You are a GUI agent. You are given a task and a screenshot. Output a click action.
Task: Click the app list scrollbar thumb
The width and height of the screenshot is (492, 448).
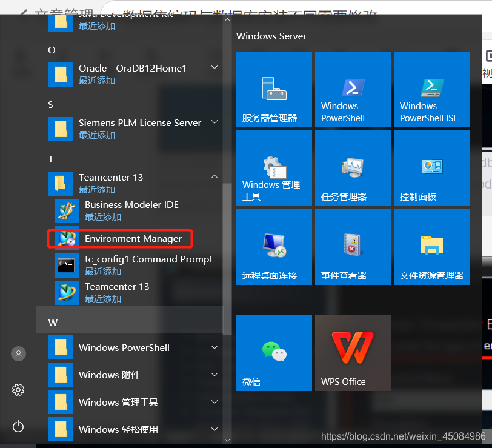[x=227, y=259]
